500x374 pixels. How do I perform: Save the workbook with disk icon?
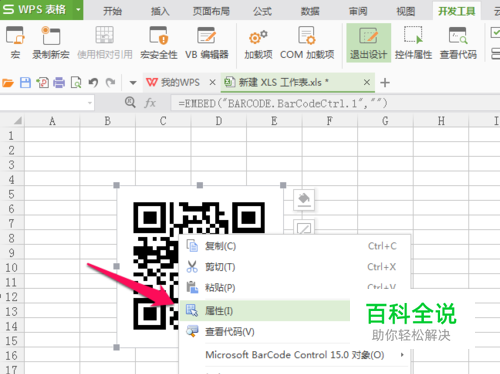tap(25, 82)
